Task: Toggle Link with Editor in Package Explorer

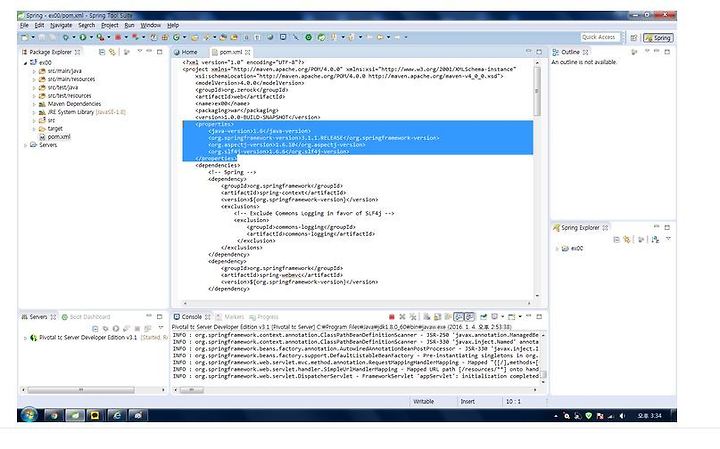Action: [112, 52]
